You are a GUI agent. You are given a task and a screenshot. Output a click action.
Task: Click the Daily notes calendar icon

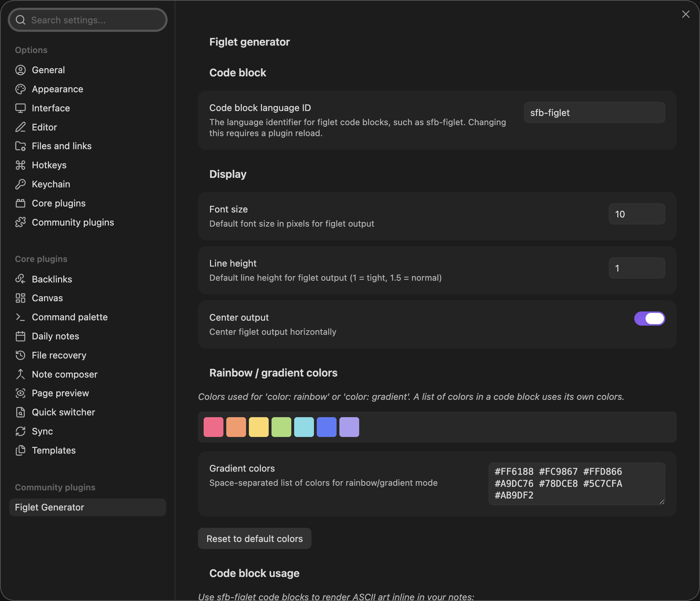(21, 336)
